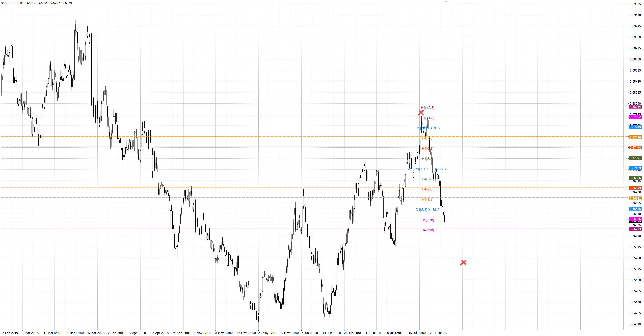
Task: Select the D1[5/8] H4SUP level label
Action: pyautogui.click(x=427, y=210)
